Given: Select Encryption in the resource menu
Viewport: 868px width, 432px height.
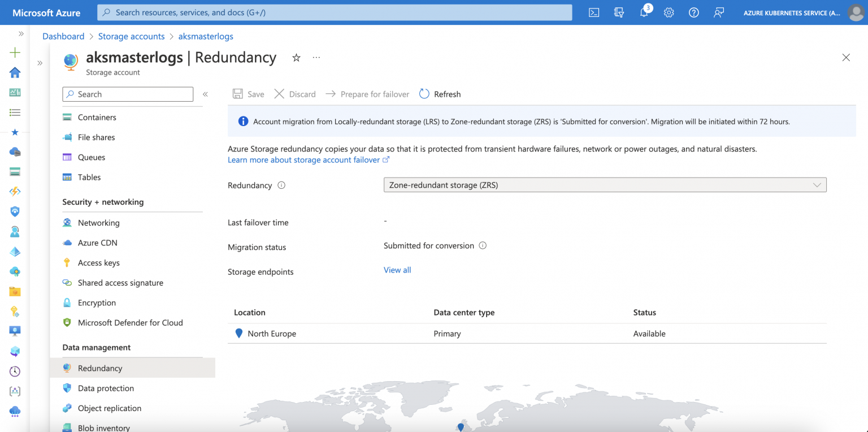Looking at the screenshot, I should pyautogui.click(x=96, y=303).
